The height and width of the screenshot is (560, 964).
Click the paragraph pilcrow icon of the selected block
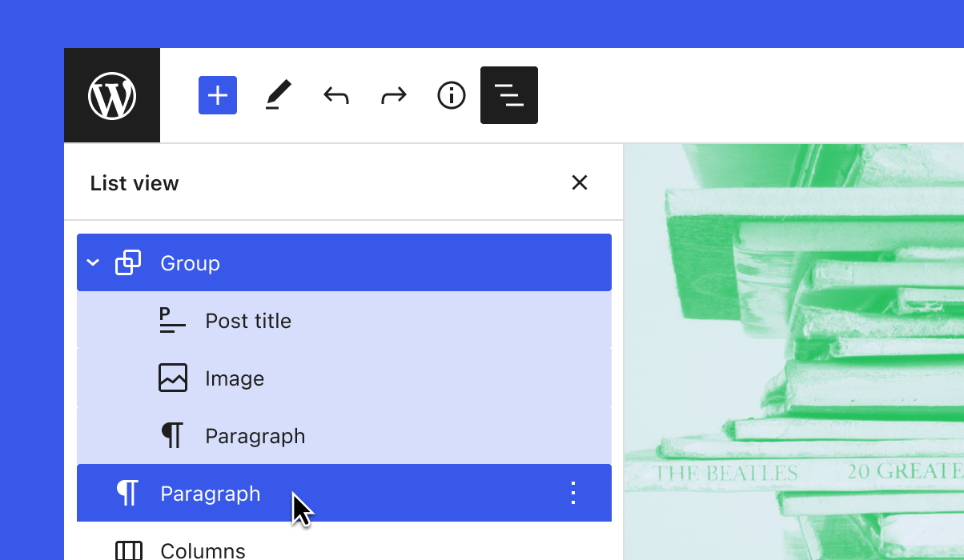[127, 493]
